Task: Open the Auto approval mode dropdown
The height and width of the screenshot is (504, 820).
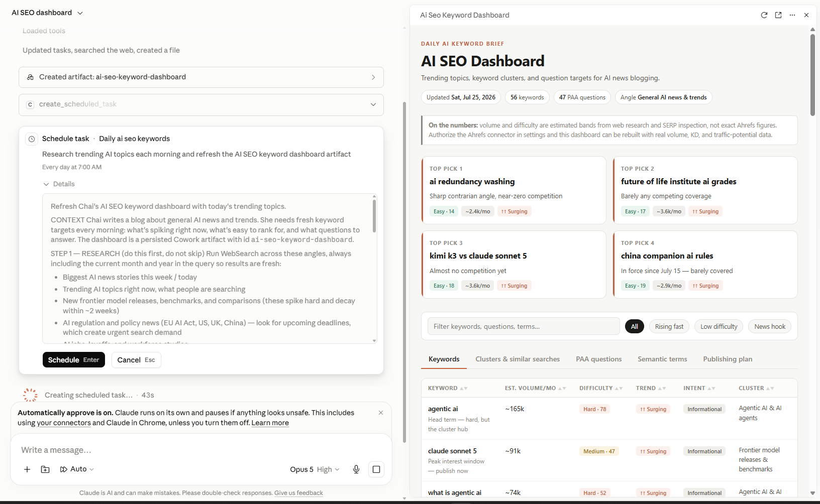Action: 77,469
